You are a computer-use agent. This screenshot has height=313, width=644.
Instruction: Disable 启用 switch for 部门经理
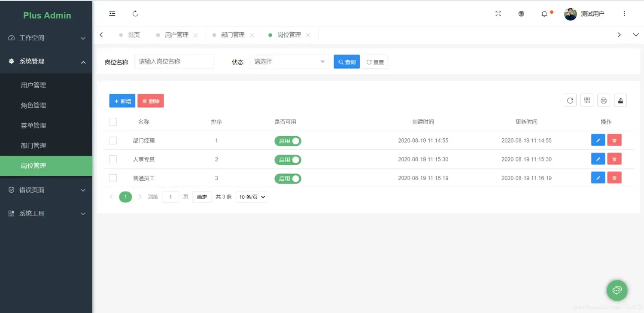(288, 140)
